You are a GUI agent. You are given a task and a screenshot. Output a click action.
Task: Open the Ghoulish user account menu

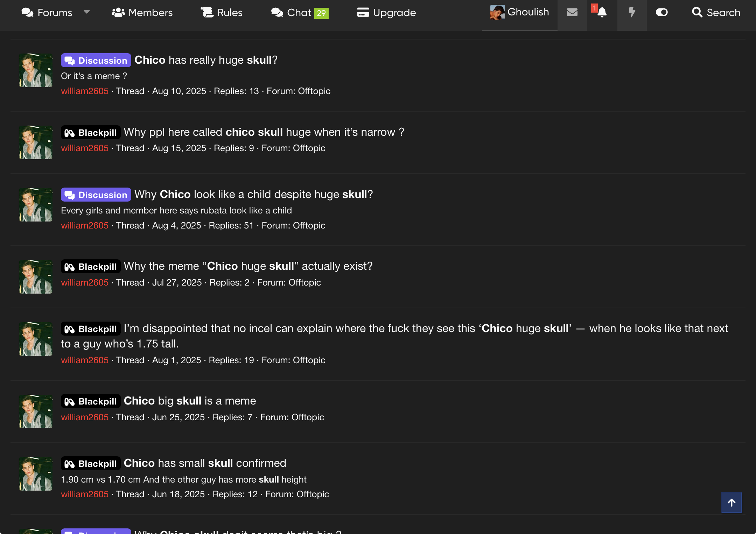[520, 12]
